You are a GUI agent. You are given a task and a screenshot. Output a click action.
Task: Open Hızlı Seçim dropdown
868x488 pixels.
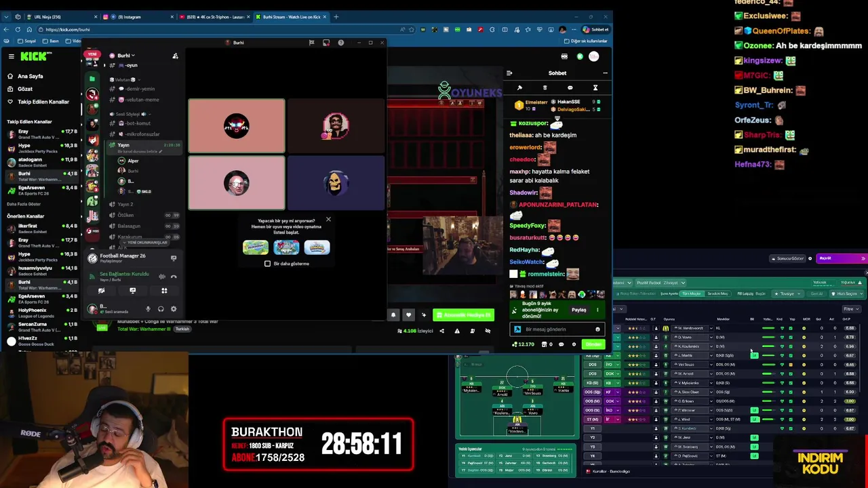(x=848, y=293)
